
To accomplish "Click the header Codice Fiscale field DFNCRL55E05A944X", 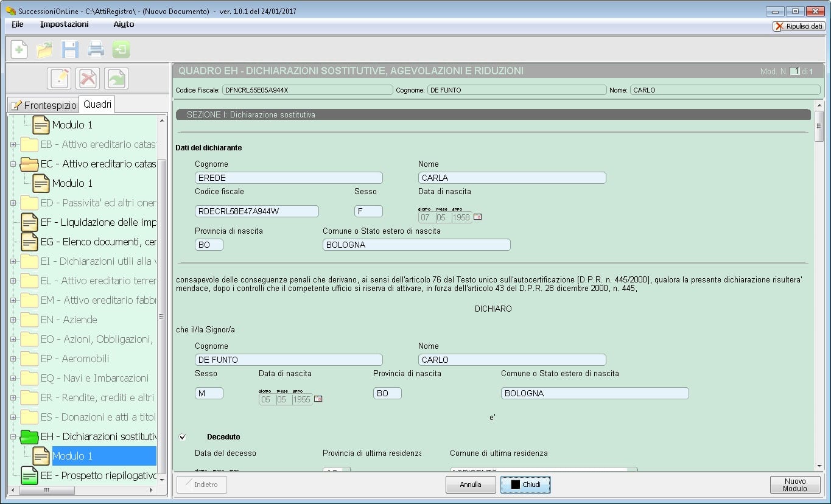I will coord(307,90).
